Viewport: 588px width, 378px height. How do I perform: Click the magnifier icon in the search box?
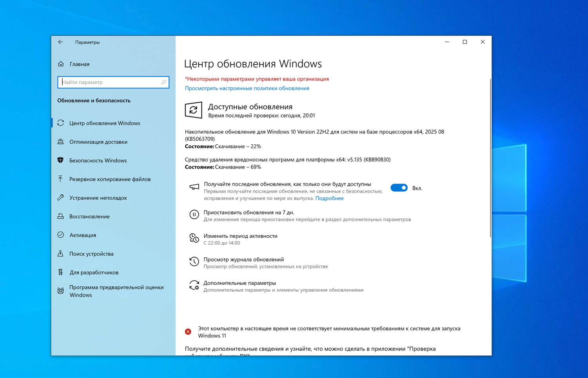point(163,82)
